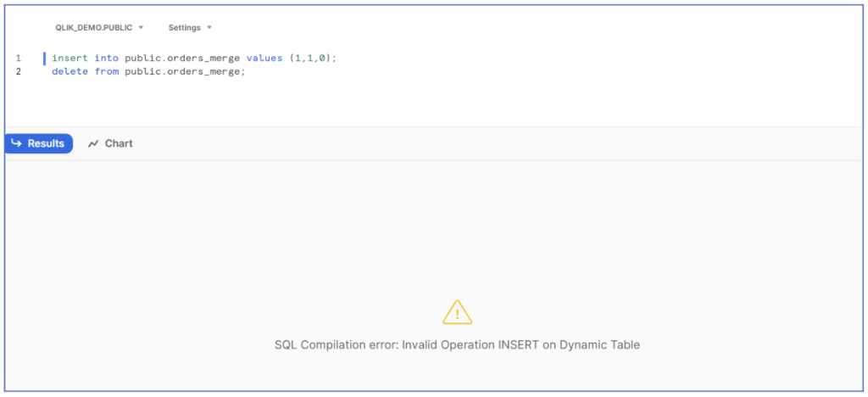Place the cursor on the insert keyword
This screenshot has height=397, width=868.
70,58
